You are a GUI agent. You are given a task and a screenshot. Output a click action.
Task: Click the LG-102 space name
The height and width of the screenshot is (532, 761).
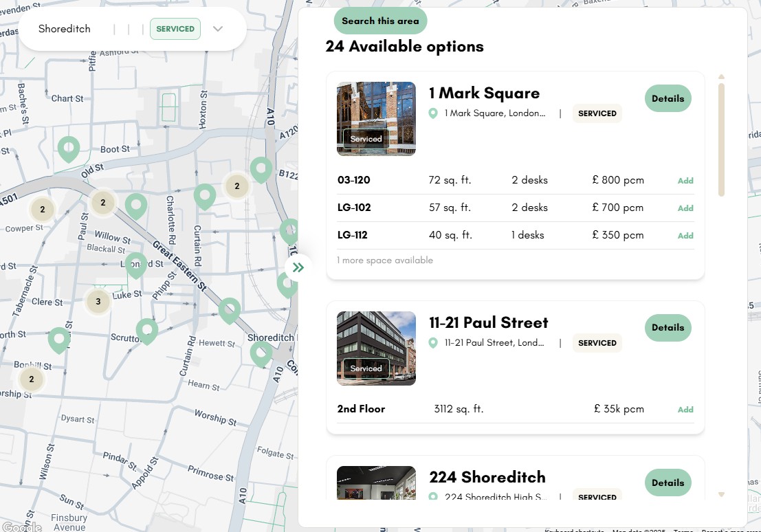pyautogui.click(x=354, y=208)
